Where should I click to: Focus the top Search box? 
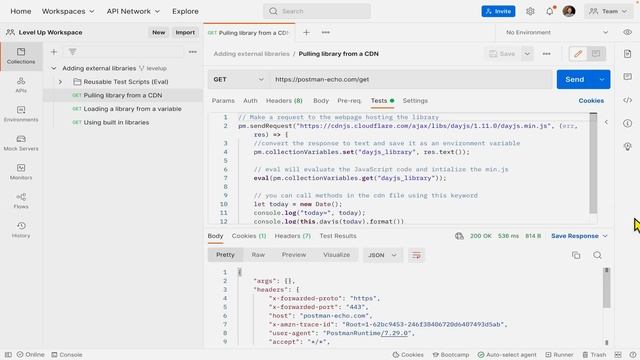(317, 11)
